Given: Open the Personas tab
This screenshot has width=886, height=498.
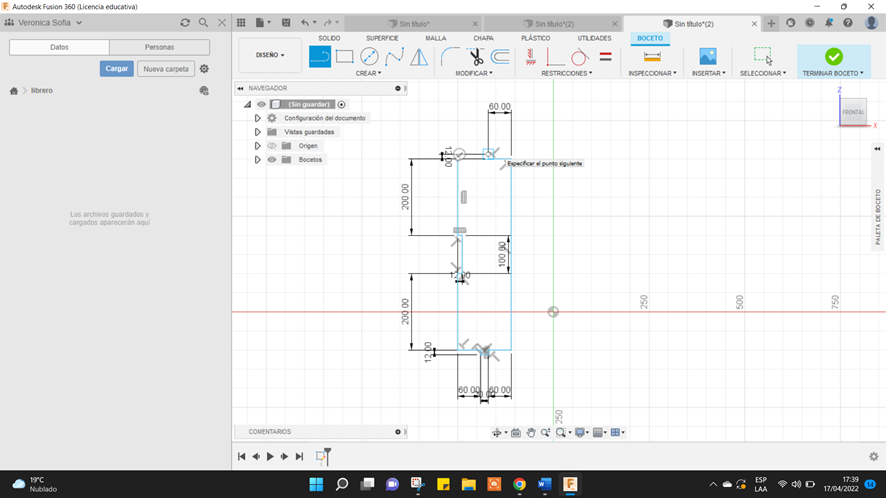Looking at the screenshot, I should pyautogui.click(x=159, y=47).
